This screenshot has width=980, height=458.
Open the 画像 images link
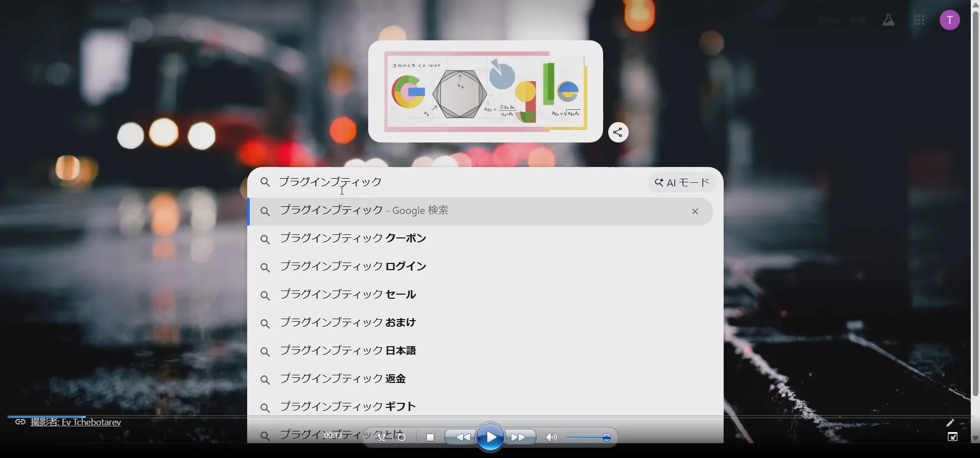pos(858,20)
